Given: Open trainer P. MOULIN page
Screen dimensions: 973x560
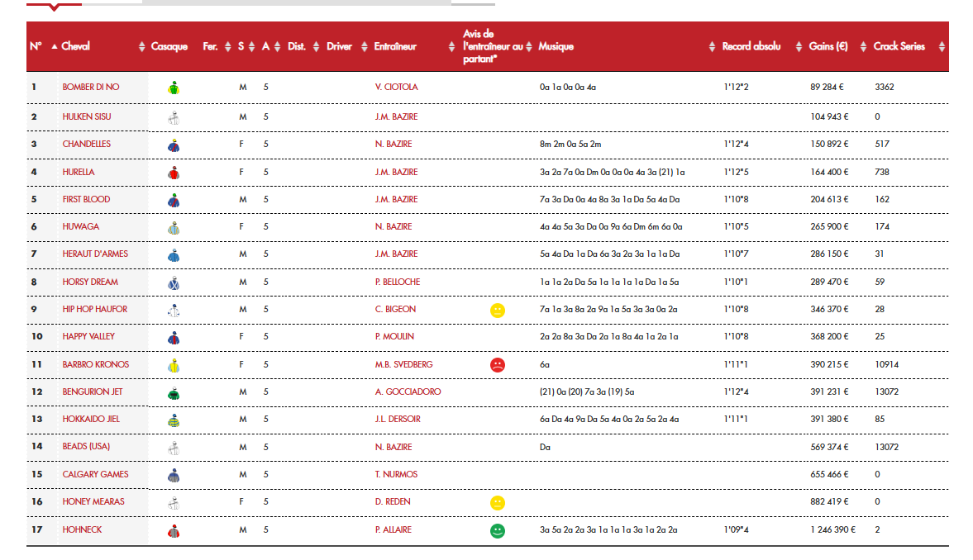Looking at the screenshot, I should tap(394, 336).
